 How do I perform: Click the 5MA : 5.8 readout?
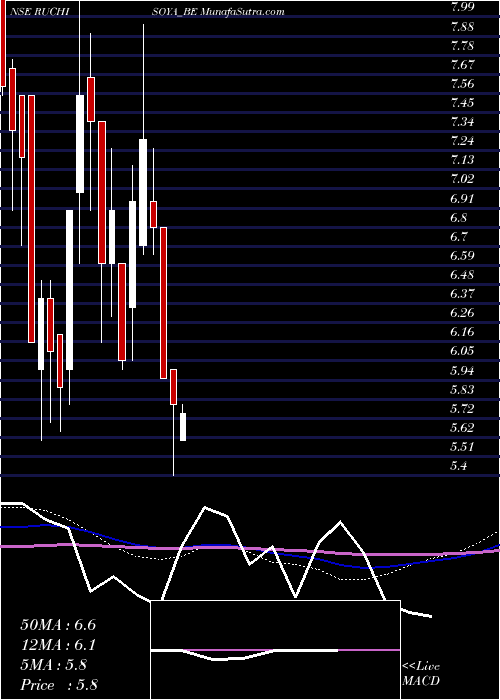tap(54, 665)
